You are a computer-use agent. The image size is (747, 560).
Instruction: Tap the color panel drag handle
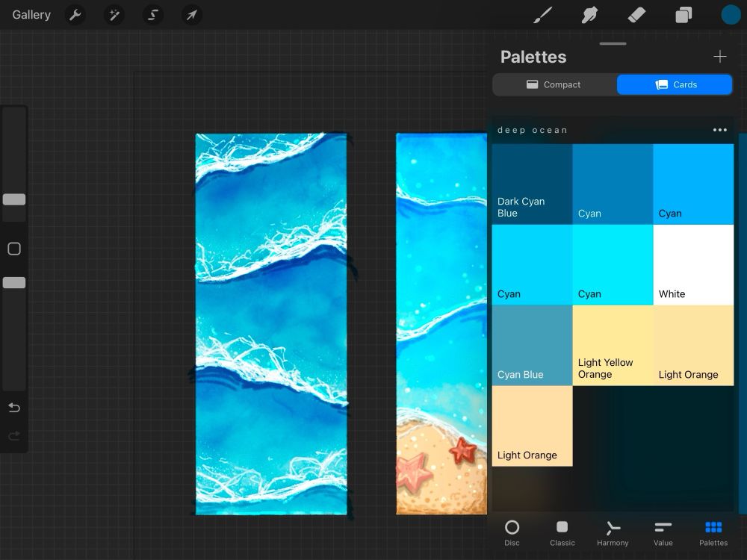613,44
